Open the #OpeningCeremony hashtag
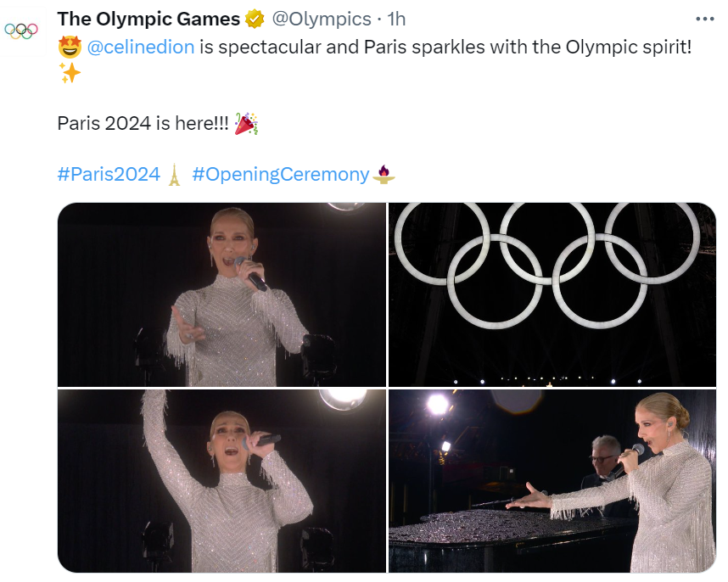 point(281,174)
